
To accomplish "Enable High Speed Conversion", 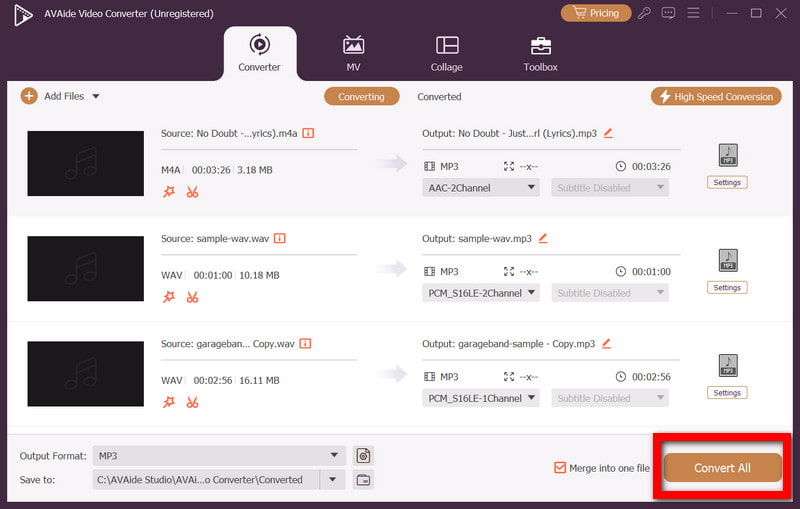I will pyautogui.click(x=716, y=96).
